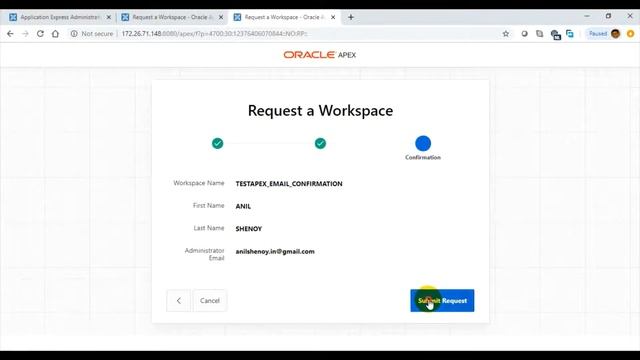Open the Chrome menu update icon
Image resolution: width=640 pixels, height=360 pixels.
pyautogui.click(x=631, y=34)
